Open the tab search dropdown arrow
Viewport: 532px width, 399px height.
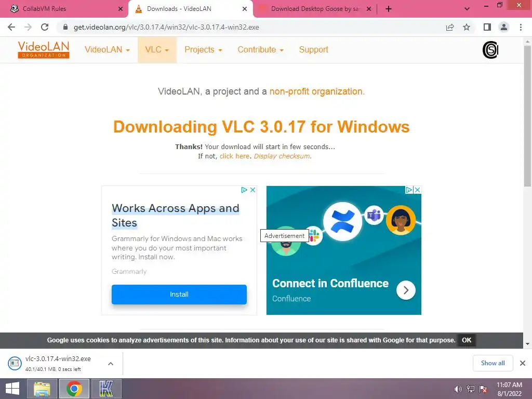click(467, 9)
